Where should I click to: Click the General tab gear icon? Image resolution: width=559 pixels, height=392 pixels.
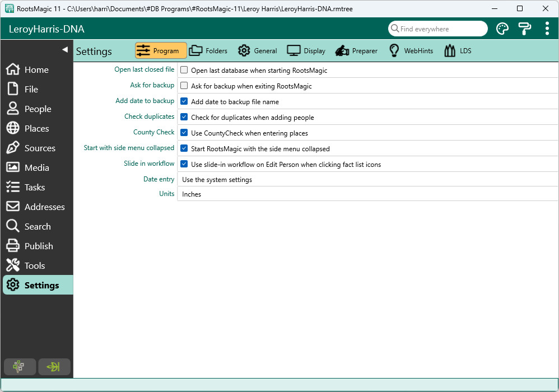point(244,50)
